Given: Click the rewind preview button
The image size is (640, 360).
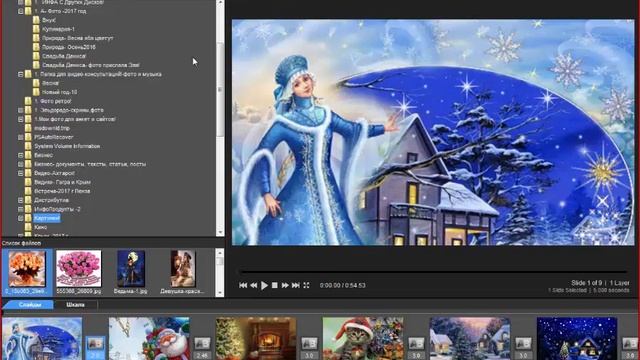Looking at the screenshot, I should coord(253,285).
